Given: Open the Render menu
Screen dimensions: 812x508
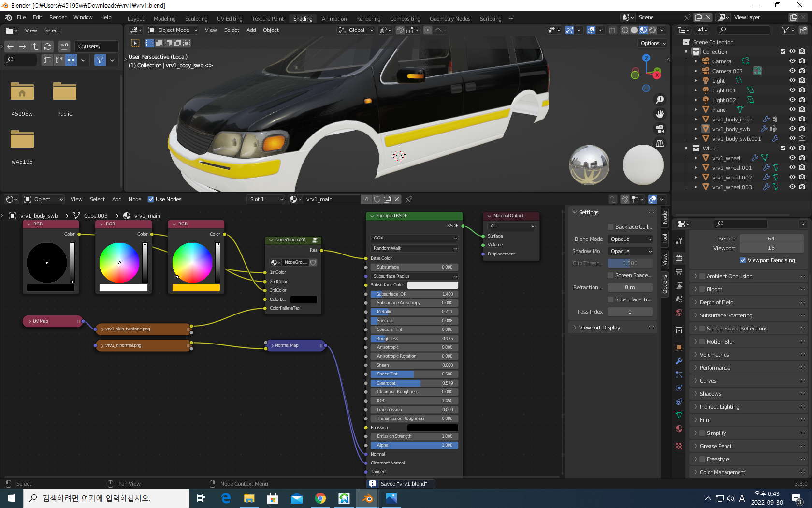Looking at the screenshot, I should (x=58, y=17).
